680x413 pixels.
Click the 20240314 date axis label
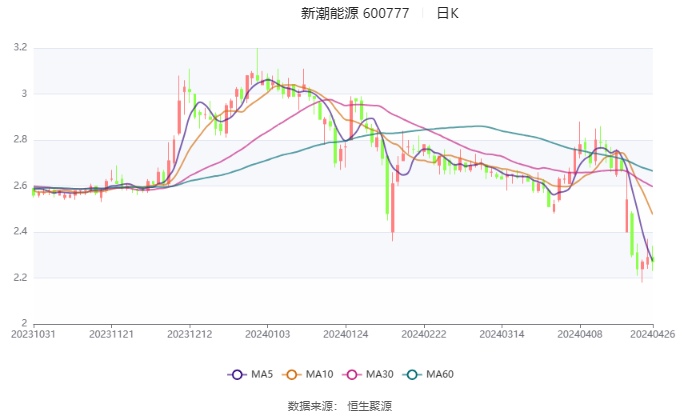(502, 334)
